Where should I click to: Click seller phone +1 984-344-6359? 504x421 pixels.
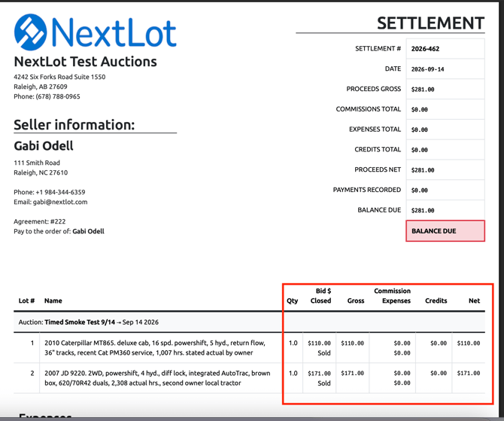60,192
